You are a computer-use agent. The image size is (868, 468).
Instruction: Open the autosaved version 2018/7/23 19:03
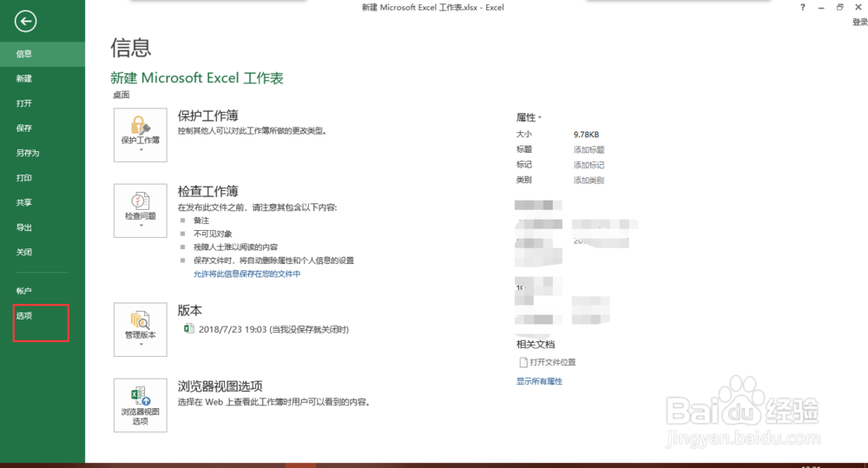[266, 329]
